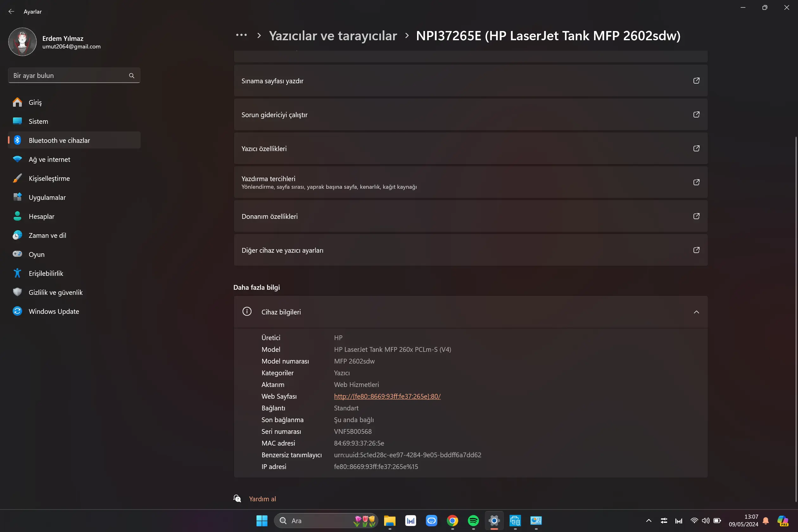Open Diğer cihaz ve yazıcı ayarları
Screen dimensions: 798x532
(471, 250)
